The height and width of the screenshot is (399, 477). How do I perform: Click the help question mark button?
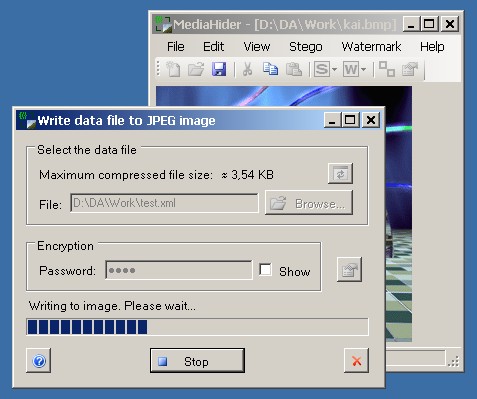tap(39, 361)
